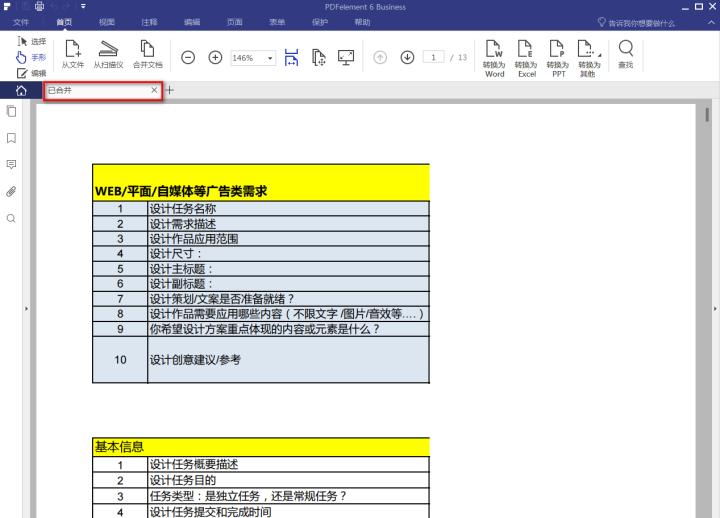
Task: Switch to the 表单 (Form) tab
Action: tap(277, 22)
